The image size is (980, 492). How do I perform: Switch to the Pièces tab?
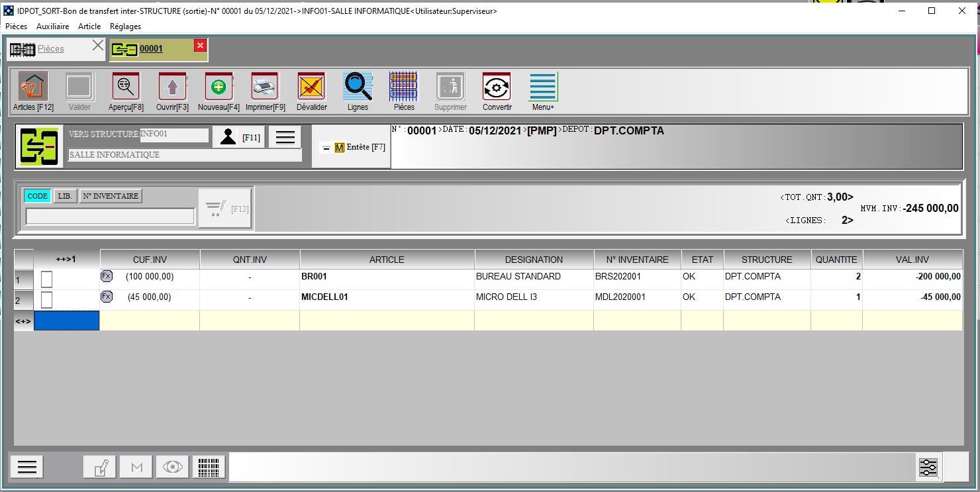[50, 48]
